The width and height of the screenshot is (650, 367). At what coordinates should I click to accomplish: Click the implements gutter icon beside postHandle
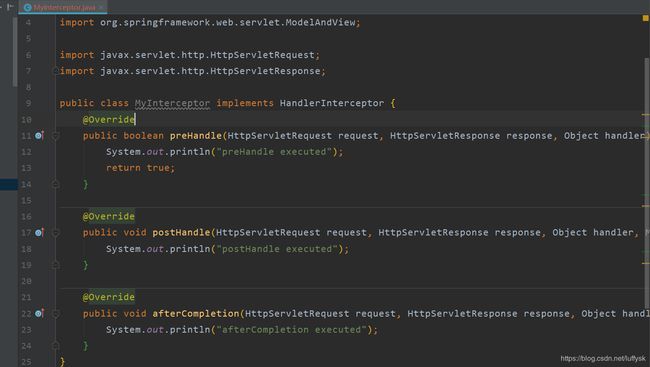pos(39,233)
